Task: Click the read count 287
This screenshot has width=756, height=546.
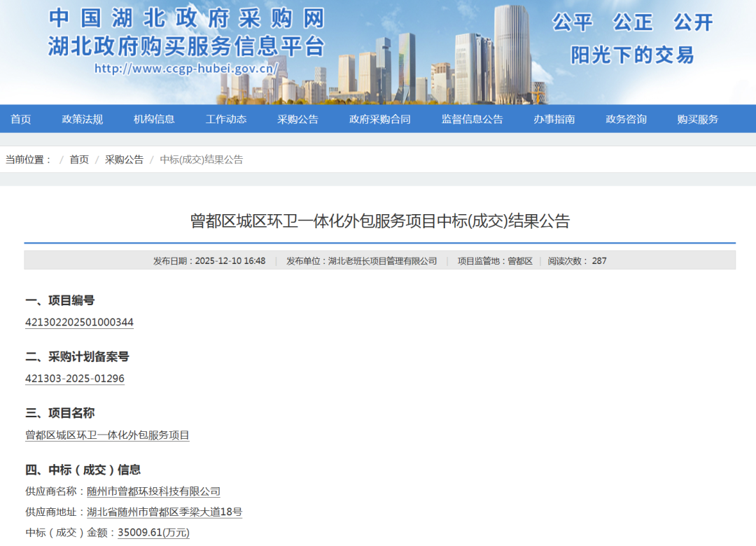Action: (x=599, y=261)
